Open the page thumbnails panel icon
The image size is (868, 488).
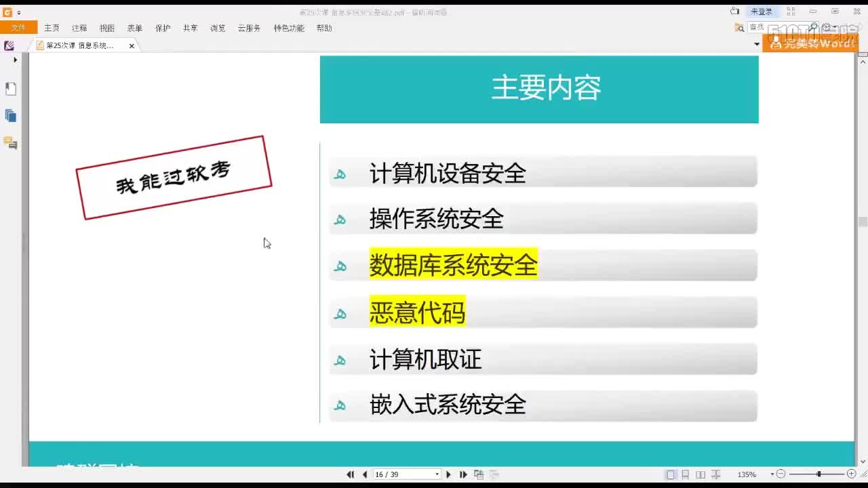[10, 89]
